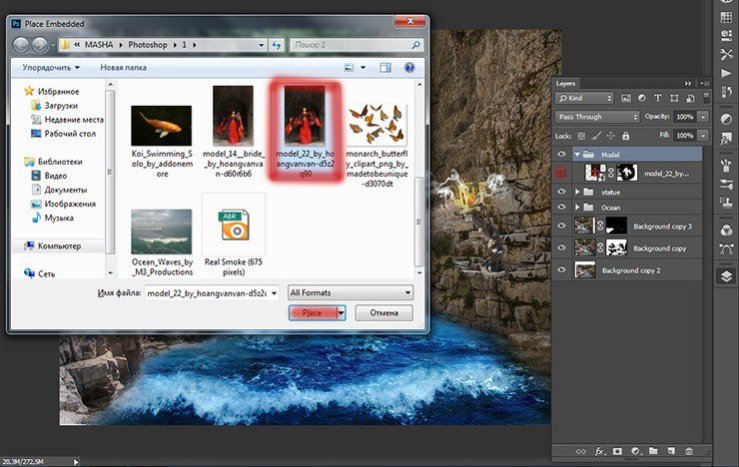Viewport: 739px width, 467px height.
Task: Open the Pass Through blend mode dropdown
Action: coord(597,117)
